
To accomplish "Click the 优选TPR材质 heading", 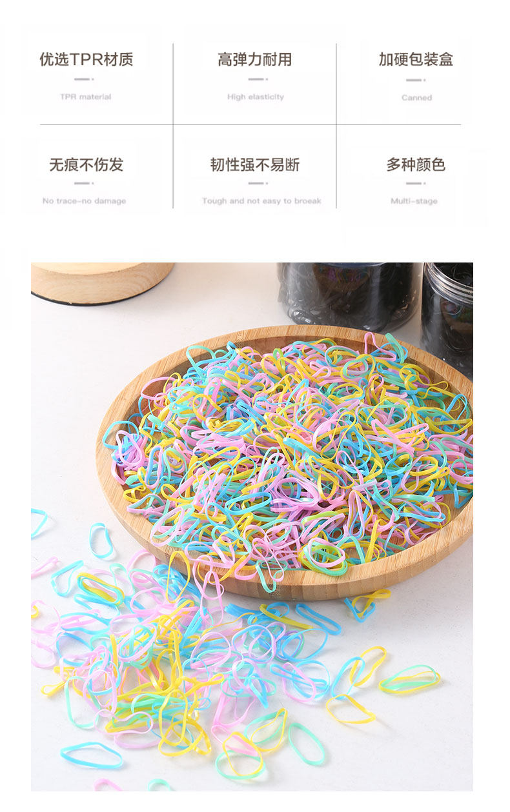I will pyautogui.click(x=87, y=60).
